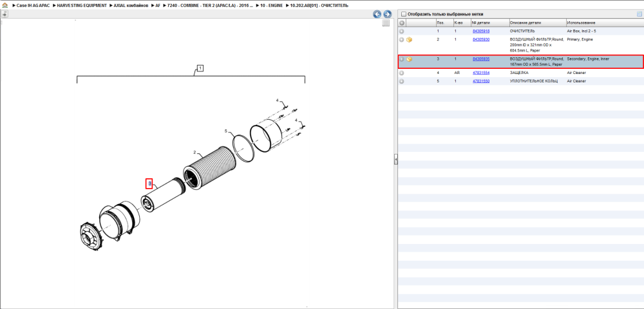Select the 'Air Cleaner' usage cell for part 47831550
The height and width of the screenshot is (309, 644).
[x=576, y=81]
